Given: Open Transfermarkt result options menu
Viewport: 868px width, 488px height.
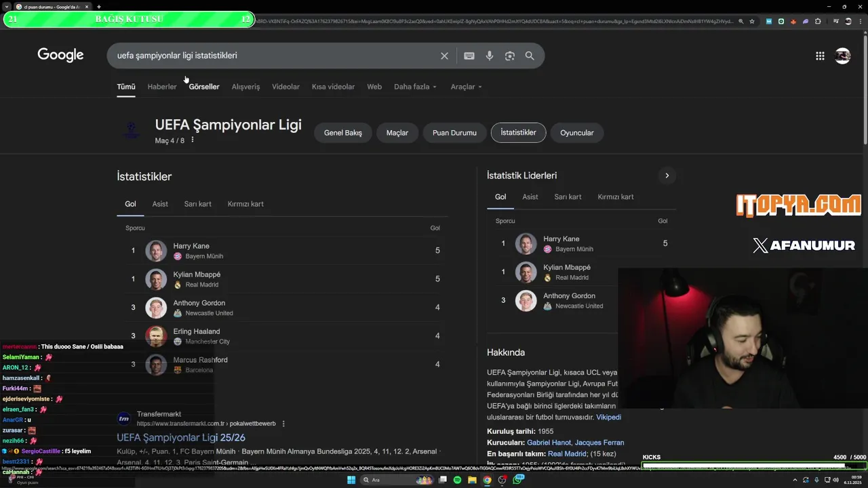Looking at the screenshot, I should pyautogui.click(x=283, y=424).
